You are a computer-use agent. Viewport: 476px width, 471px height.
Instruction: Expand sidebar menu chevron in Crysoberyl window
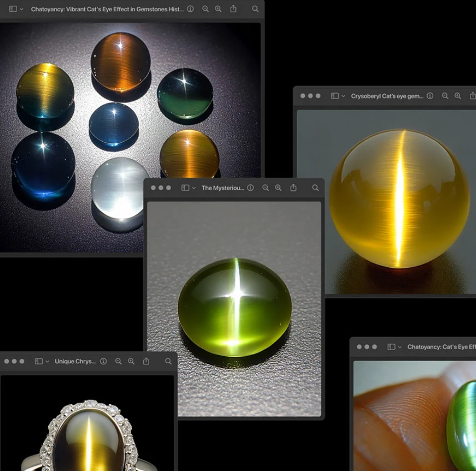click(343, 96)
